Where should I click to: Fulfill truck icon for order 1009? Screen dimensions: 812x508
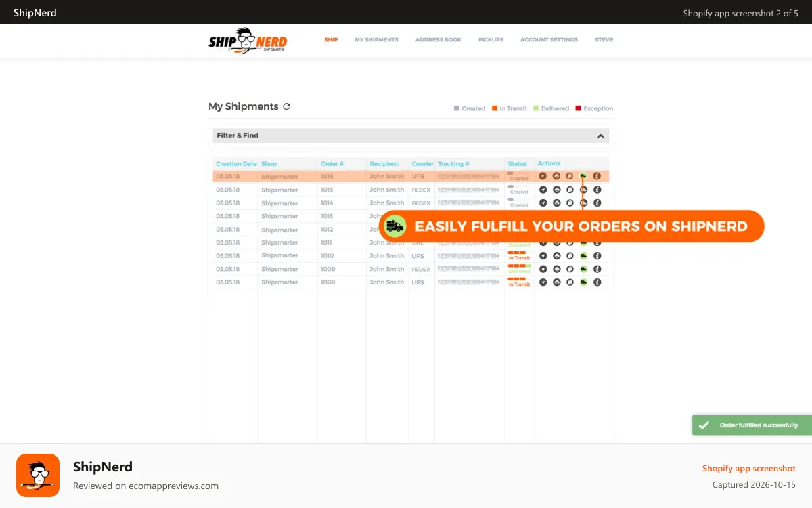point(583,269)
